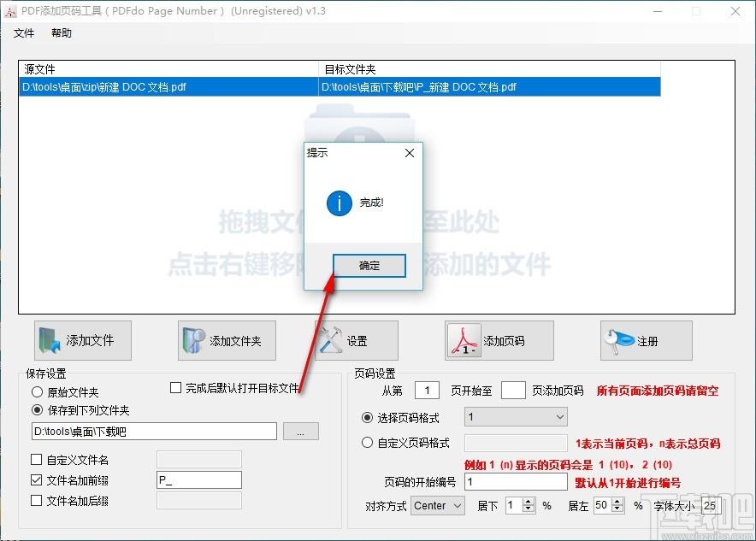
Task: Click the 添加文件 button
Action: [x=83, y=341]
